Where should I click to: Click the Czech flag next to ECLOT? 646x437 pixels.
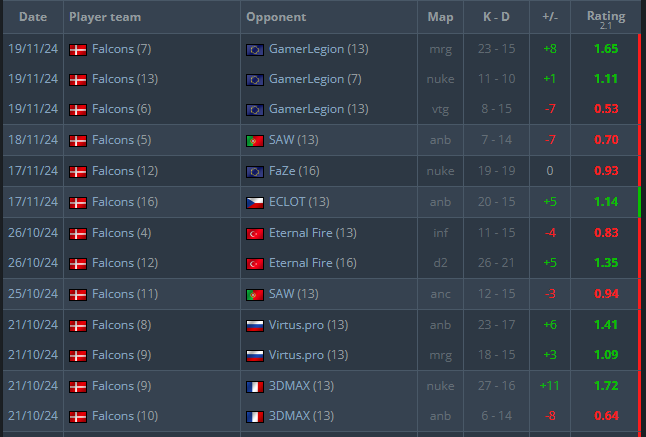254,202
